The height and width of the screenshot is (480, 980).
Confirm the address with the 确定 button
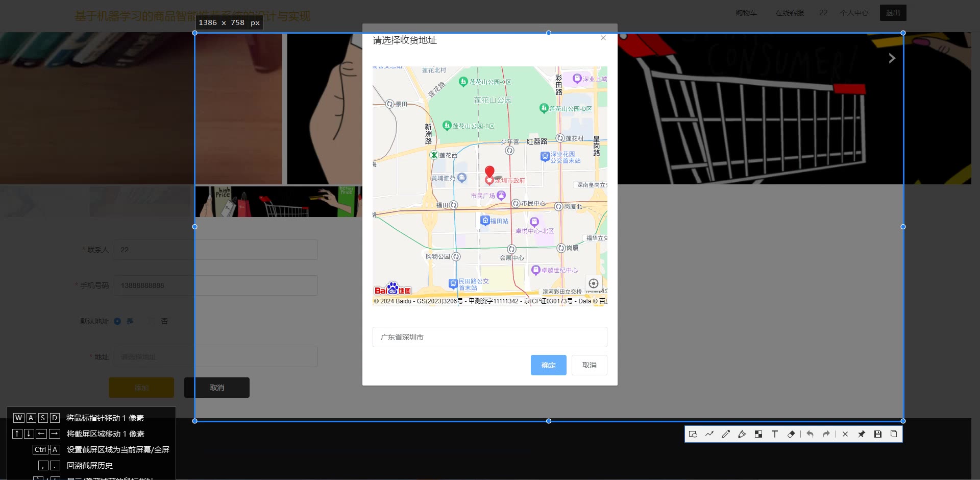click(549, 365)
